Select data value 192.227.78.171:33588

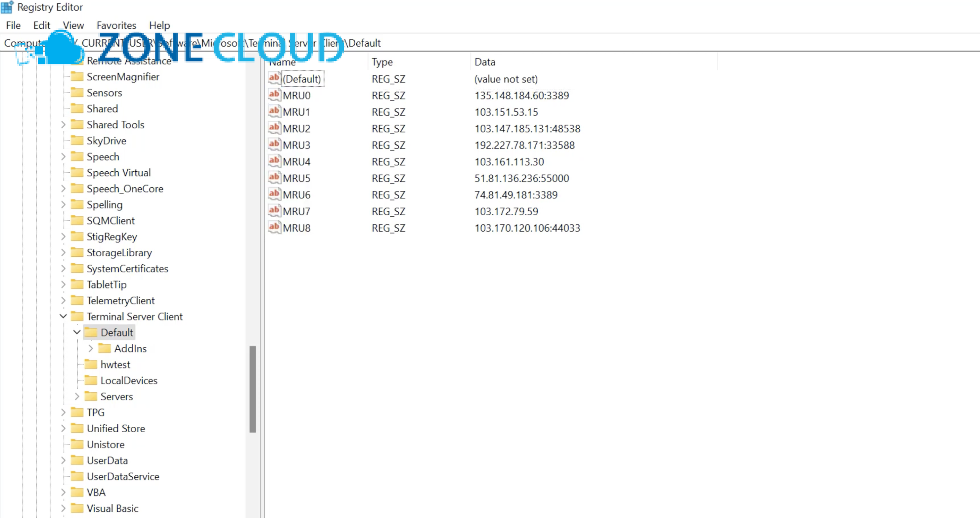pos(524,145)
